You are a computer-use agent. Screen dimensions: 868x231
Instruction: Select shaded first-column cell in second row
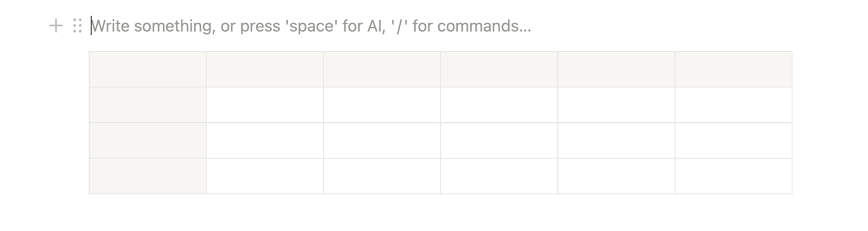pyautogui.click(x=147, y=105)
